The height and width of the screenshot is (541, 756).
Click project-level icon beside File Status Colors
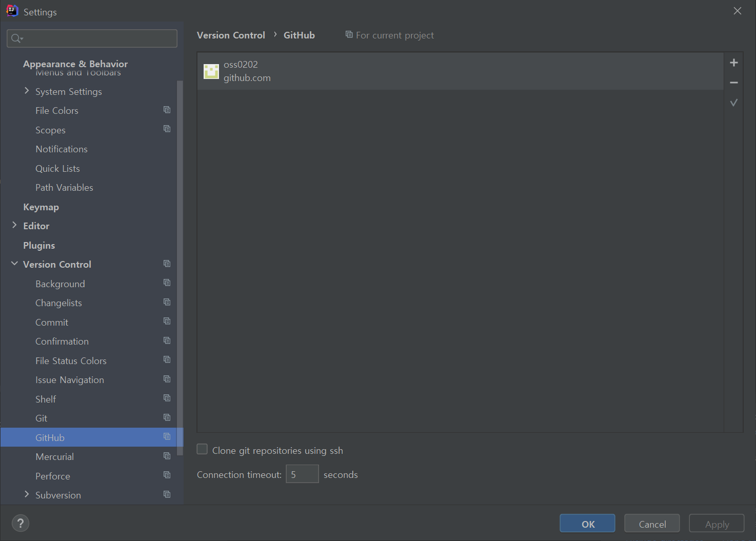coord(167,359)
